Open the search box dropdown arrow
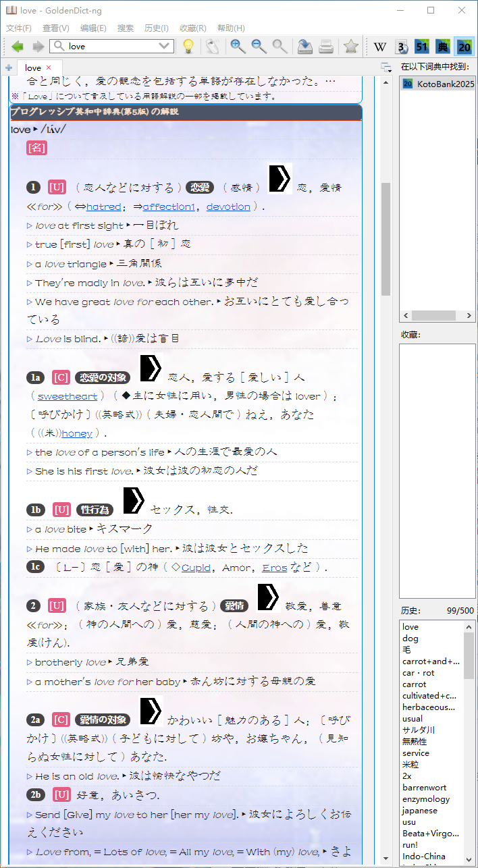The width and height of the screenshot is (478, 868). [165, 46]
